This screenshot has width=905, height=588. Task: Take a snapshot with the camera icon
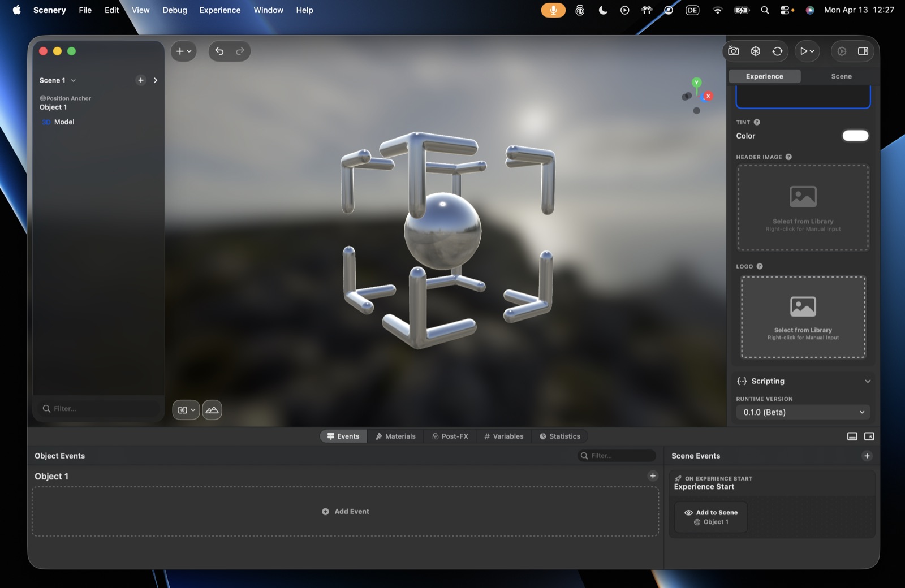tap(734, 51)
